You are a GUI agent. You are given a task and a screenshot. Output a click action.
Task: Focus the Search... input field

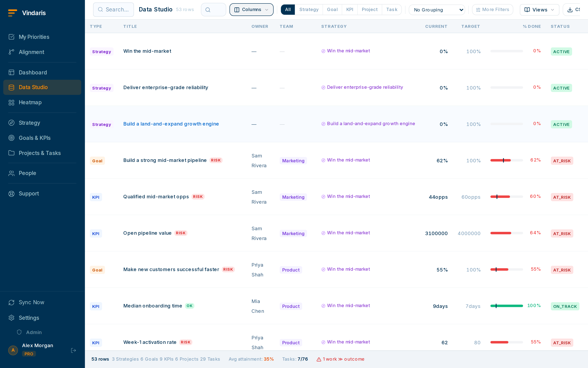click(x=114, y=9)
